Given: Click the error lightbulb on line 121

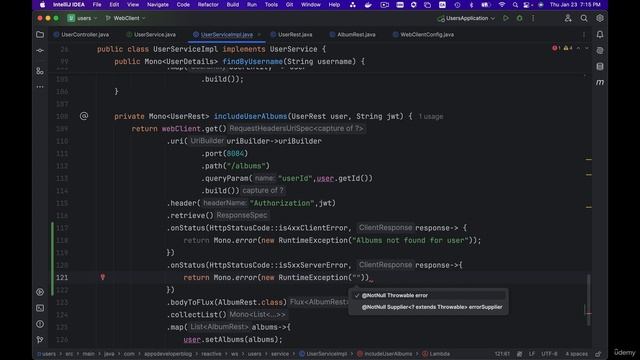Looking at the screenshot, I should (103, 277).
